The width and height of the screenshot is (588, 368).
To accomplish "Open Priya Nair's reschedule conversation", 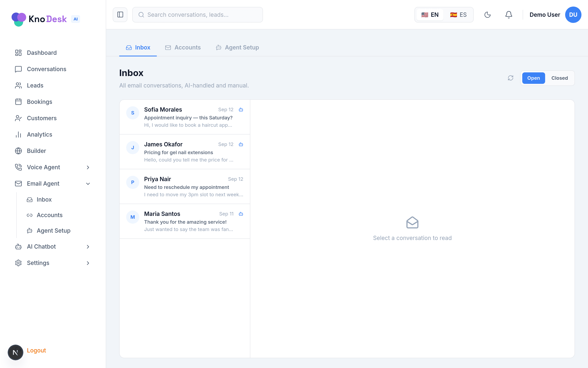I will tap(185, 186).
